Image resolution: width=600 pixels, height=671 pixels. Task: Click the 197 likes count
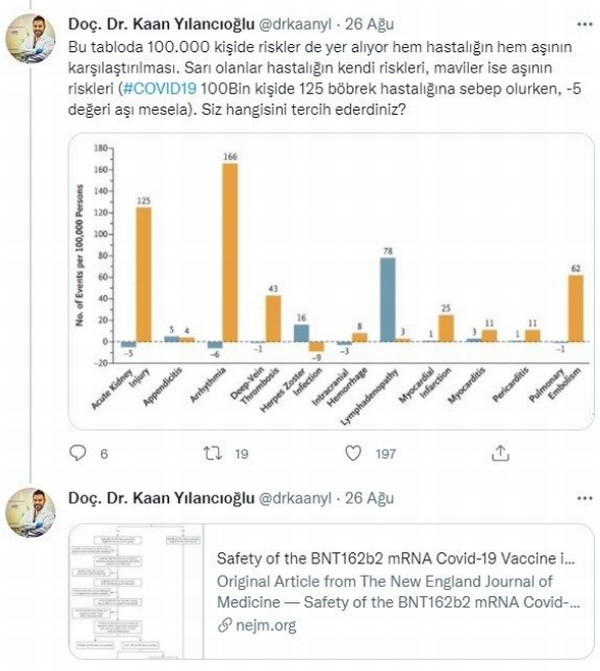tap(385, 454)
